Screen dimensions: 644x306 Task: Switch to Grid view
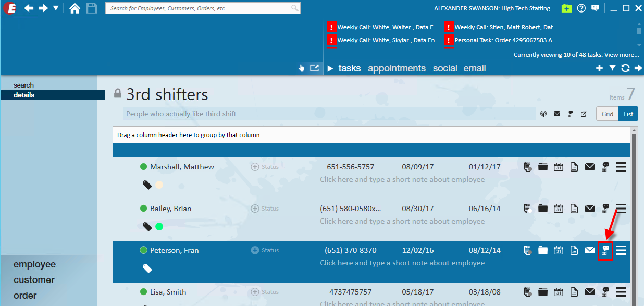point(608,114)
